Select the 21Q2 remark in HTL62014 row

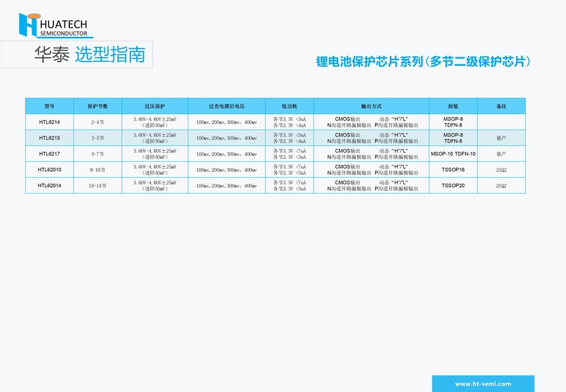[501, 186]
